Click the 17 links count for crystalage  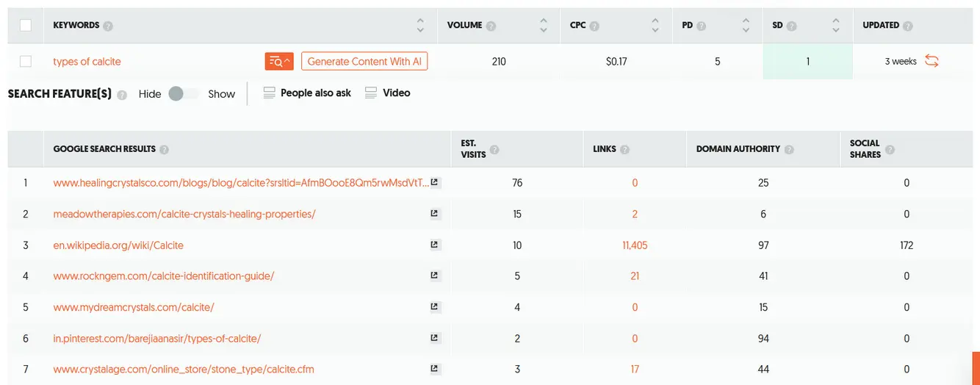coord(635,369)
